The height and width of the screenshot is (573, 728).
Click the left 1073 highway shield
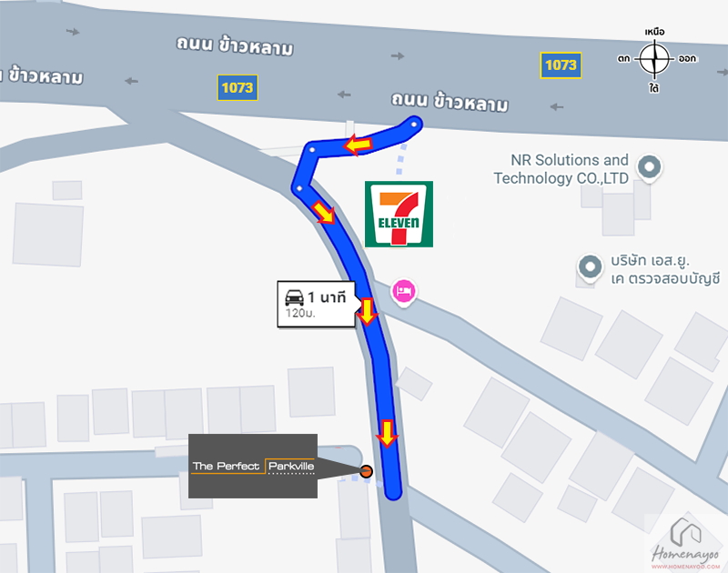[x=238, y=87]
